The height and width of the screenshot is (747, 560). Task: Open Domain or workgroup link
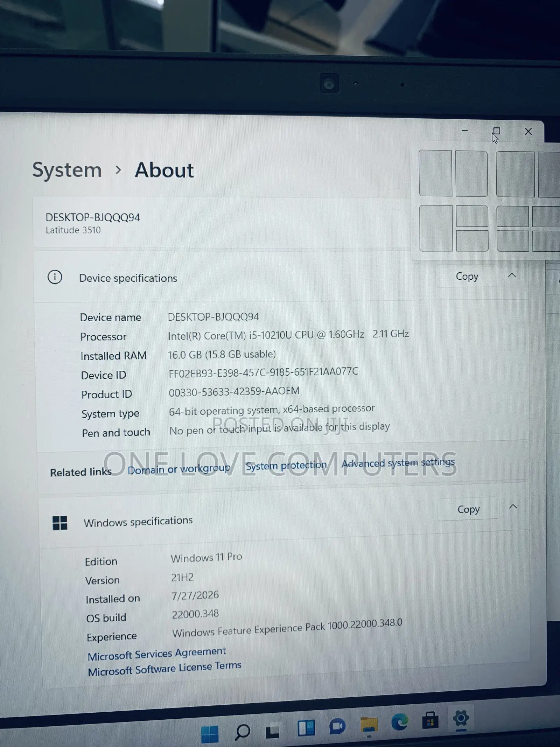coord(179,469)
